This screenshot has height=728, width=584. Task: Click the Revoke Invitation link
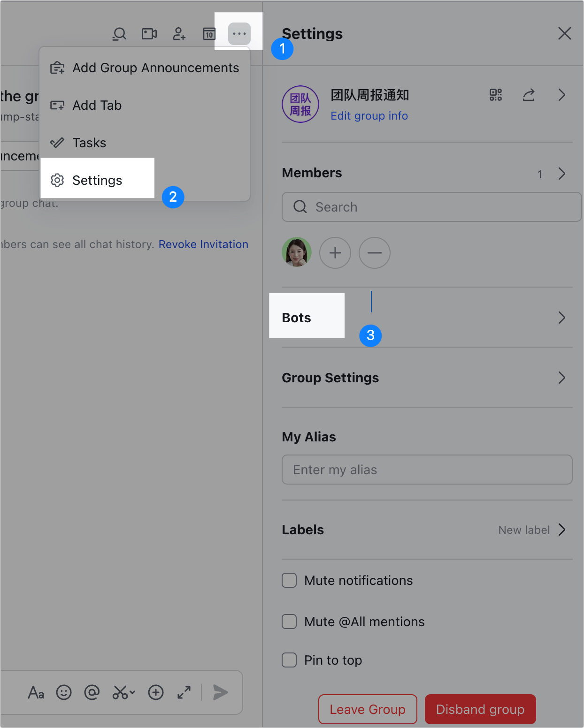point(203,244)
